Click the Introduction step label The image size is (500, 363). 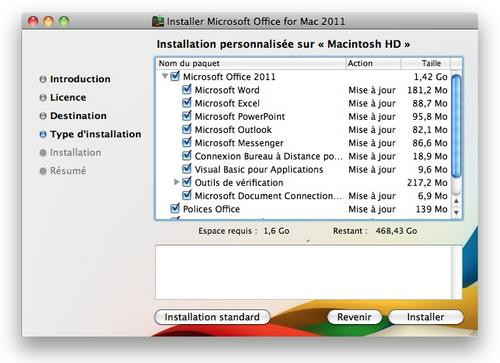coord(80,79)
